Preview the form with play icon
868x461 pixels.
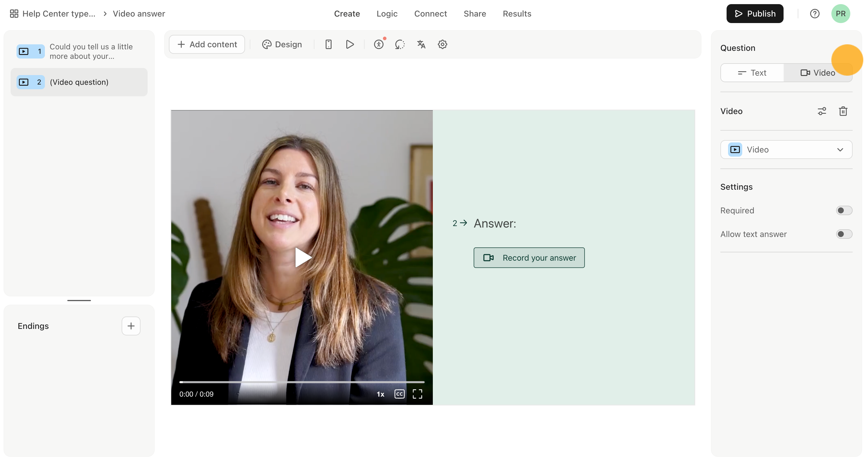coord(350,44)
